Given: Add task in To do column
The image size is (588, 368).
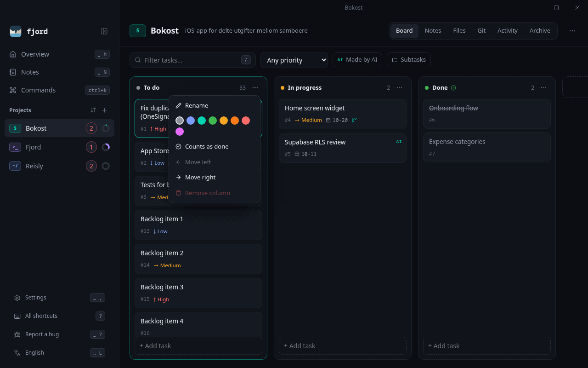Looking at the screenshot, I should point(198,346).
